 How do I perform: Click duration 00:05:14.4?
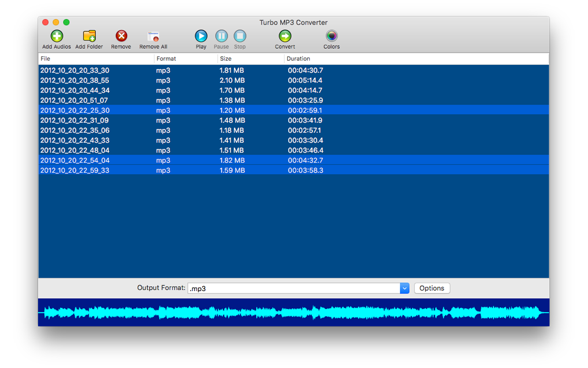click(305, 80)
